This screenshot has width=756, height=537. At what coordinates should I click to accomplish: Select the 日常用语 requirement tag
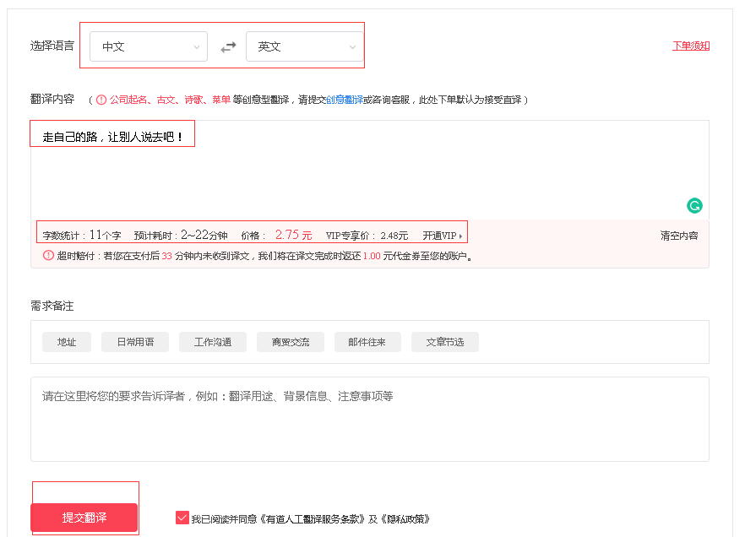click(x=135, y=342)
